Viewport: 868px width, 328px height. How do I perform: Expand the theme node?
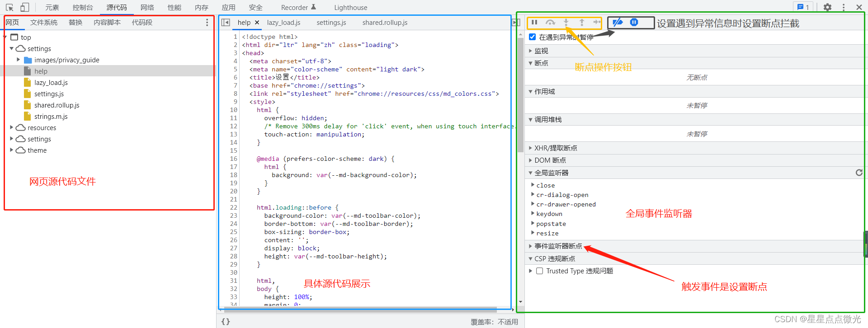[11, 150]
